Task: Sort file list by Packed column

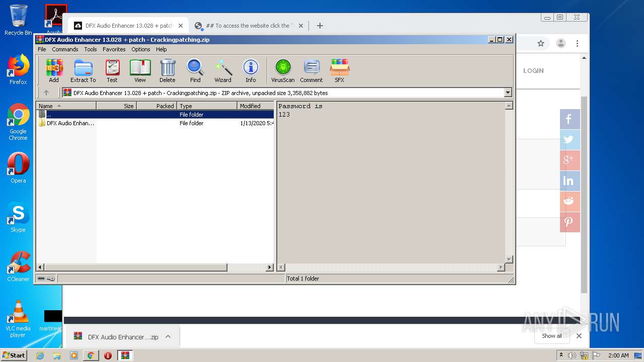Action: [156, 106]
